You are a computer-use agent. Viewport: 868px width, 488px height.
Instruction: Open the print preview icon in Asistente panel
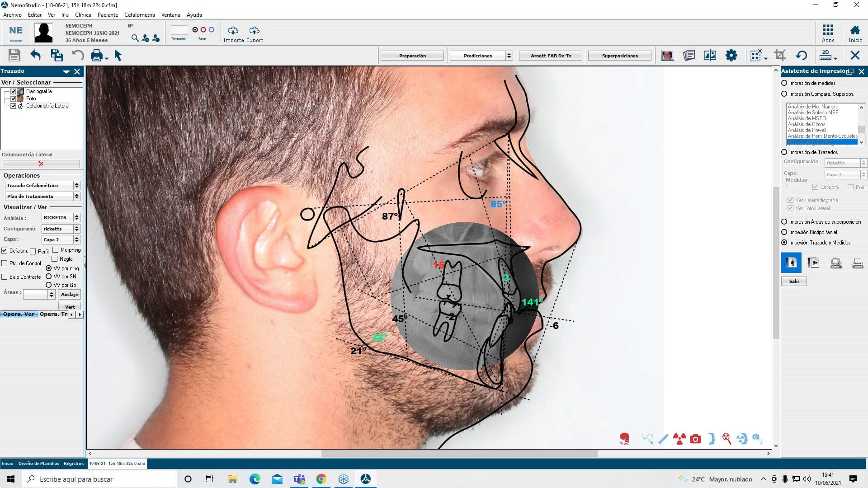click(835, 263)
